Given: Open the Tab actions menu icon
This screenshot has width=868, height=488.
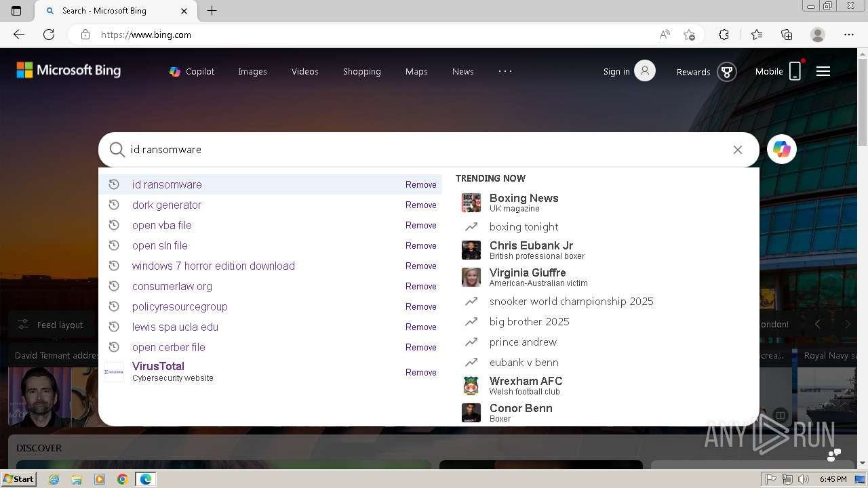Looking at the screenshot, I should (16, 11).
